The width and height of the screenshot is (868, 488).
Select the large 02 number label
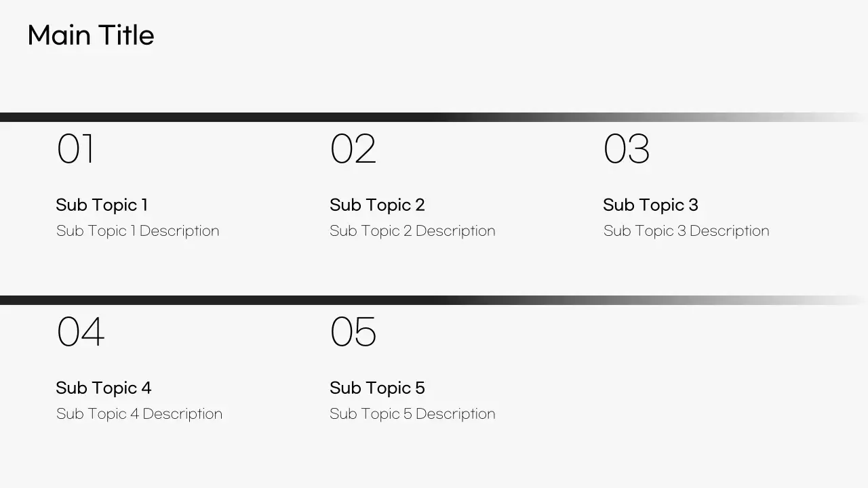tap(353, 149)
